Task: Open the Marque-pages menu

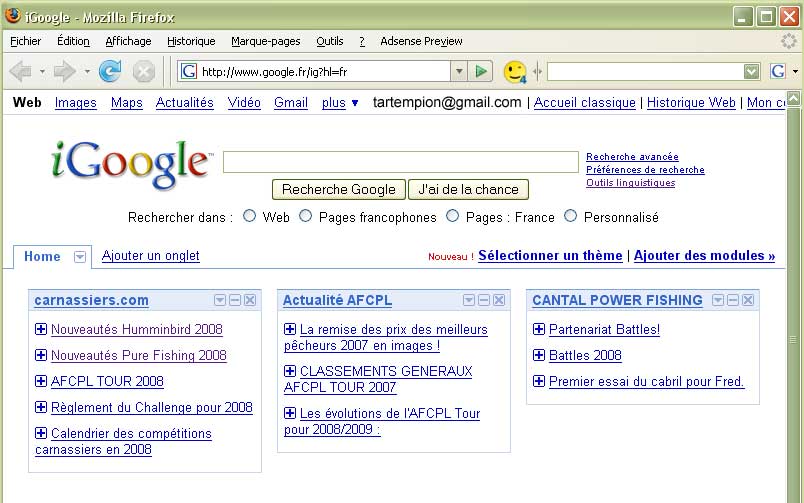Action: point(266,41)
